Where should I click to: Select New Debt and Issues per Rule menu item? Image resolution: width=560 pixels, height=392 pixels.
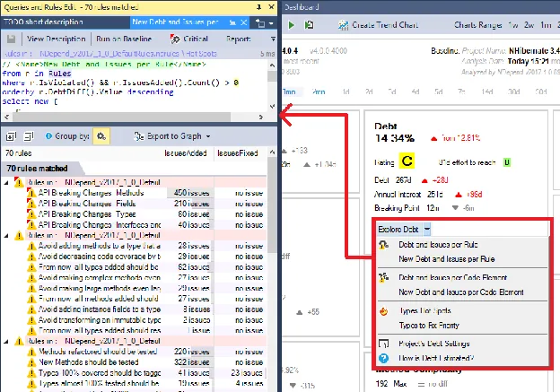446,259
